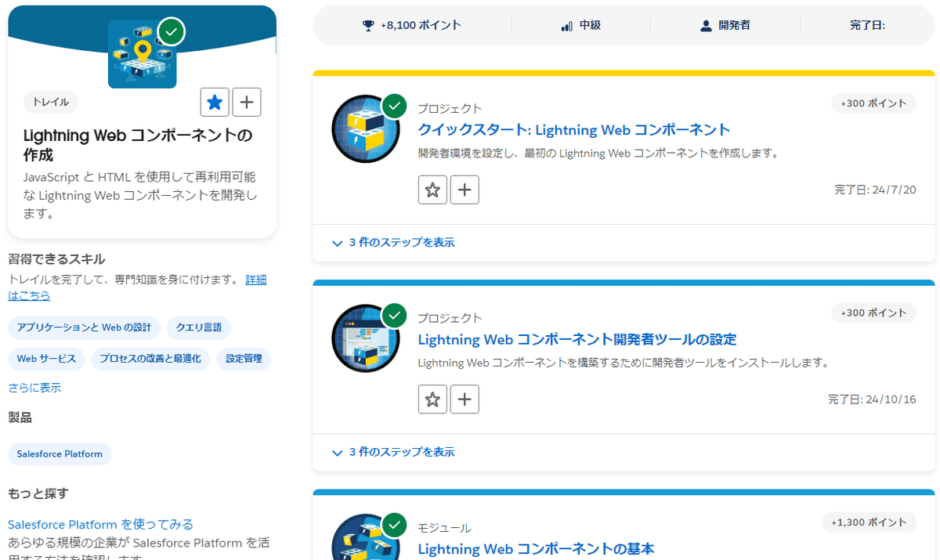Click the green completed checkmark on trail badge
940x560 pixels.
[x=172, y=32]
